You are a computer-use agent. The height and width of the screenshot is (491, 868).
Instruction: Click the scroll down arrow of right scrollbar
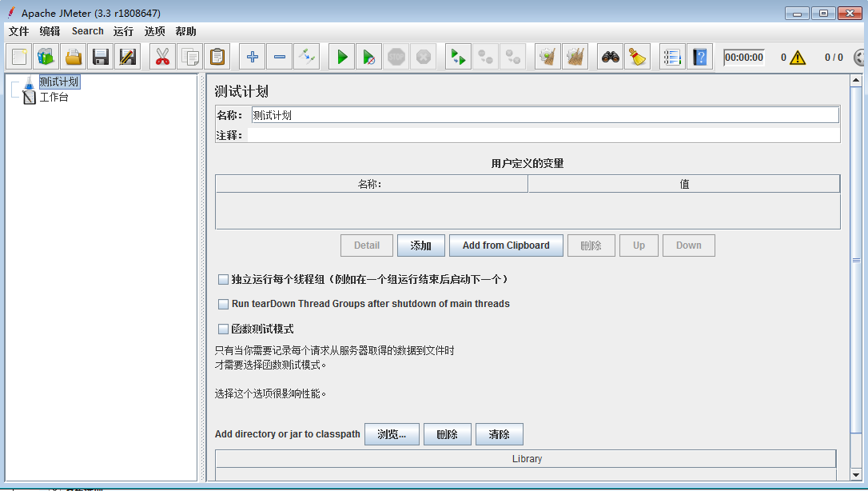856,475
